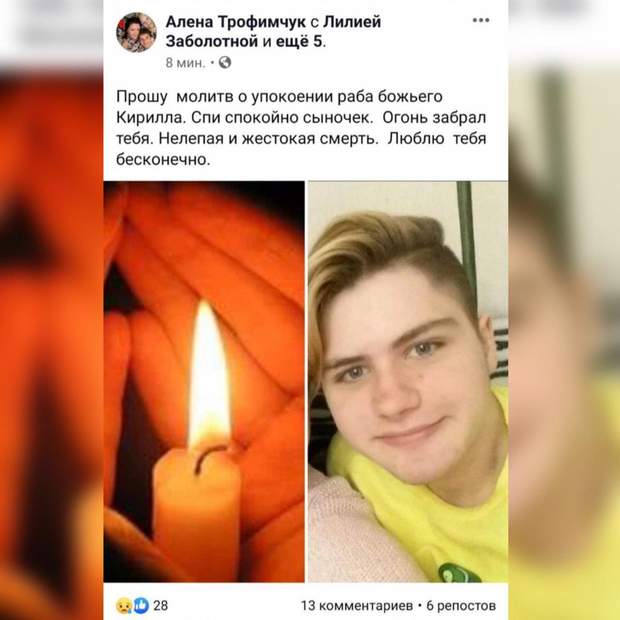
Task: Open the candle flame photo
Action: coord(204,382)
